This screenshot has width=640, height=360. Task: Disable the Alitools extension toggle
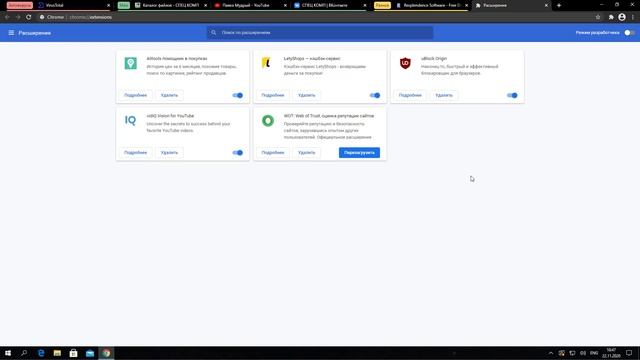[238, 96]
